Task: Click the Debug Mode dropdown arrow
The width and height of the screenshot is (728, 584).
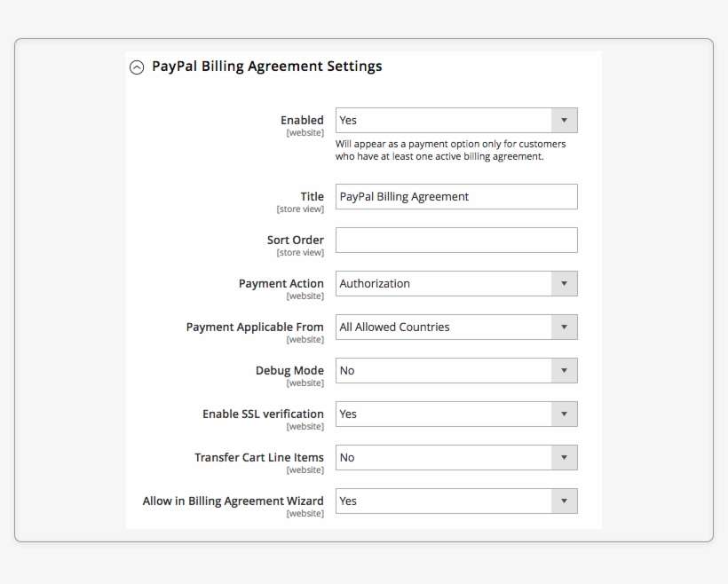Action: 564,371
